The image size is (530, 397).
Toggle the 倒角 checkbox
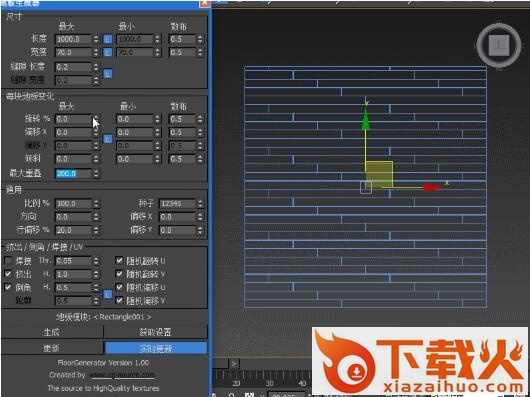[8, 287]
